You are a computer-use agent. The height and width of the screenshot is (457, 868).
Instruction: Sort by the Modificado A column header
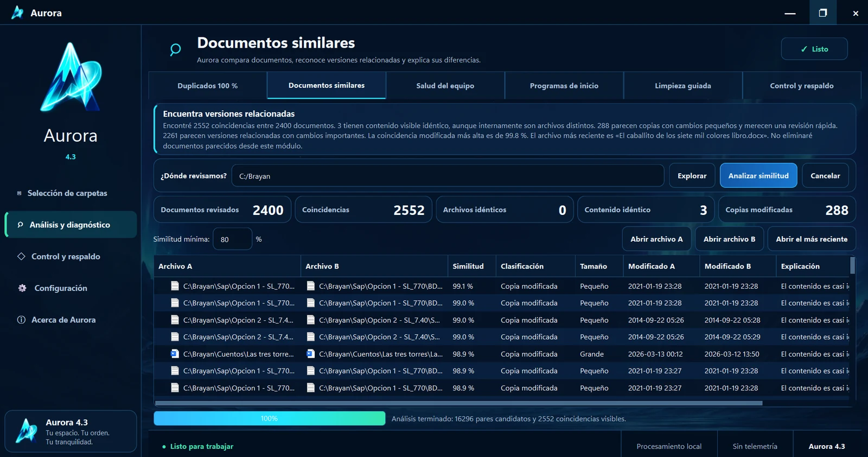click(x=662, y=266)
